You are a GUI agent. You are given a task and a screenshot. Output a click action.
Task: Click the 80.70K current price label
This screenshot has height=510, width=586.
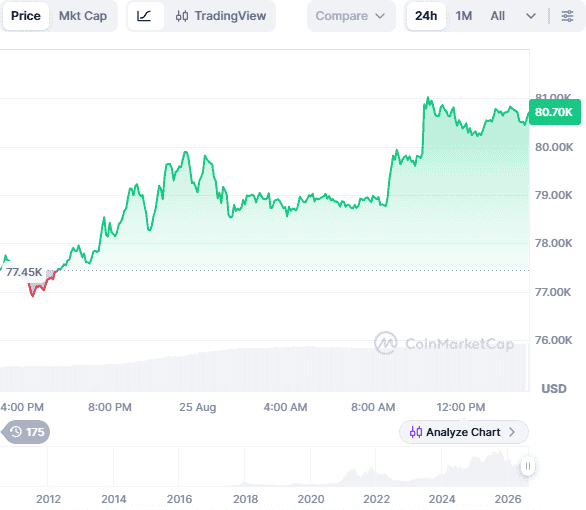(555, 112)
